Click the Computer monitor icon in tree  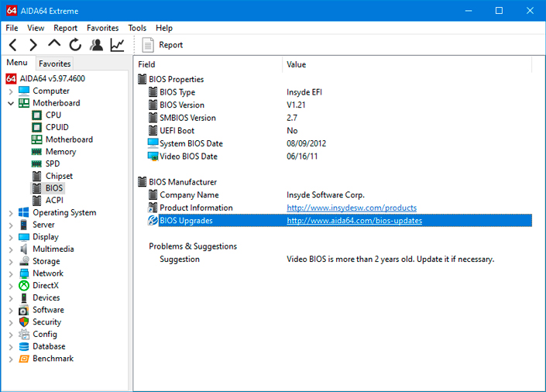(24, 91)
